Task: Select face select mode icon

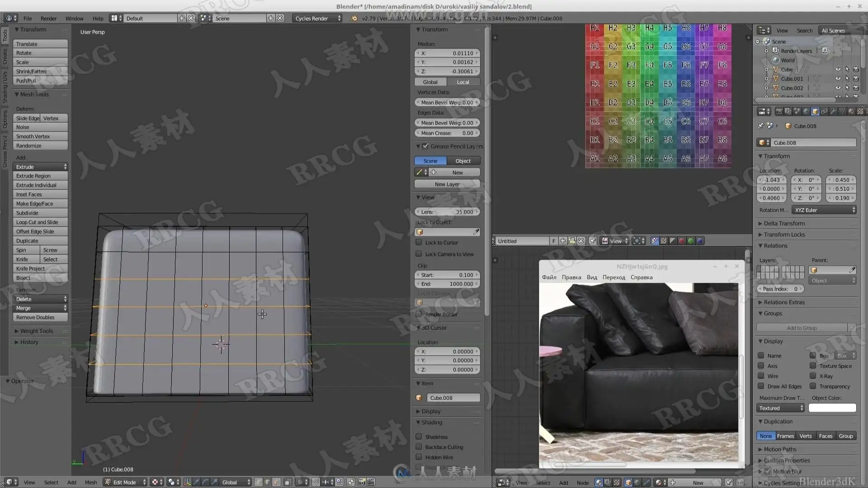Action: (276, 482)
